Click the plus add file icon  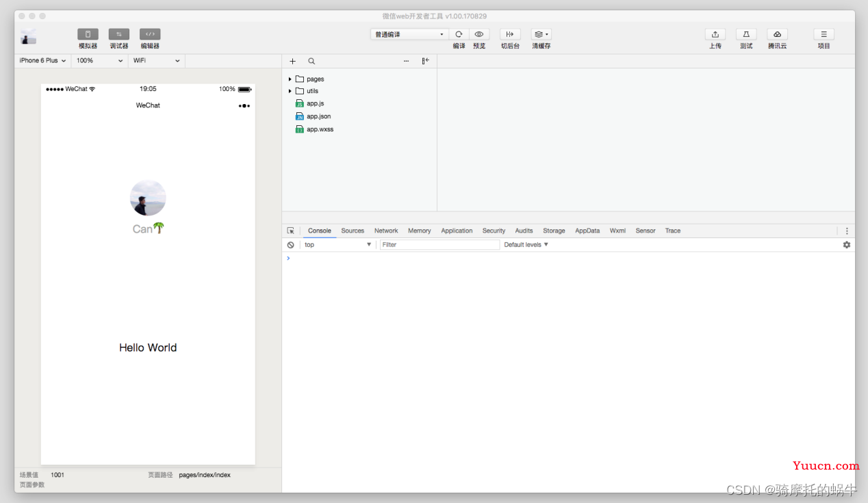click(x=293, y=61)
